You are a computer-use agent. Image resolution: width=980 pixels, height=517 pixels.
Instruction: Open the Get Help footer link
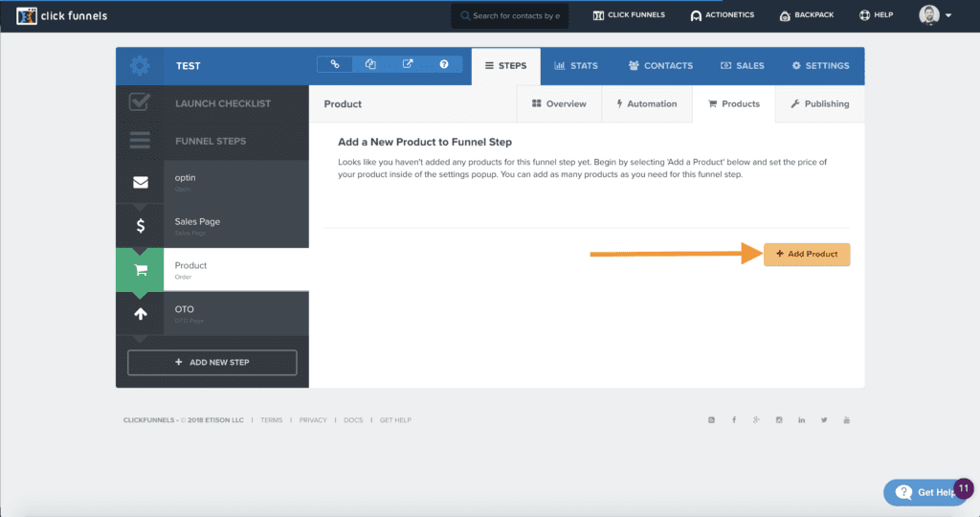tap(395, 420)
